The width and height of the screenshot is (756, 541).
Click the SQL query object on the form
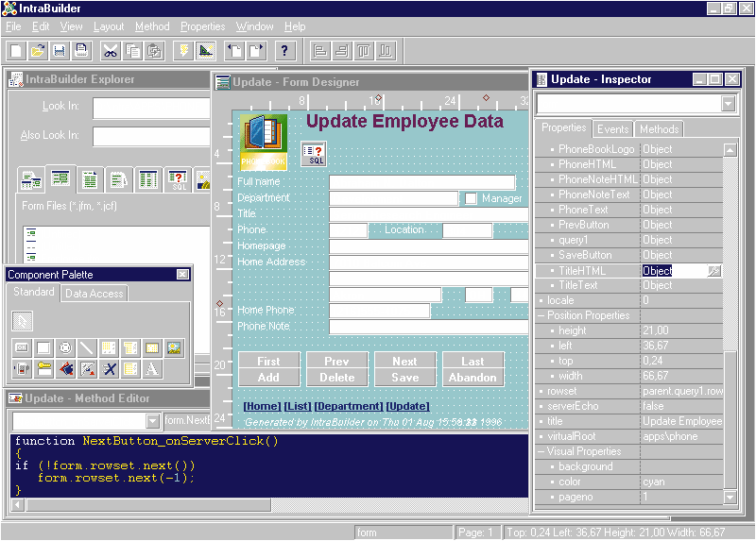coord(314,154)
